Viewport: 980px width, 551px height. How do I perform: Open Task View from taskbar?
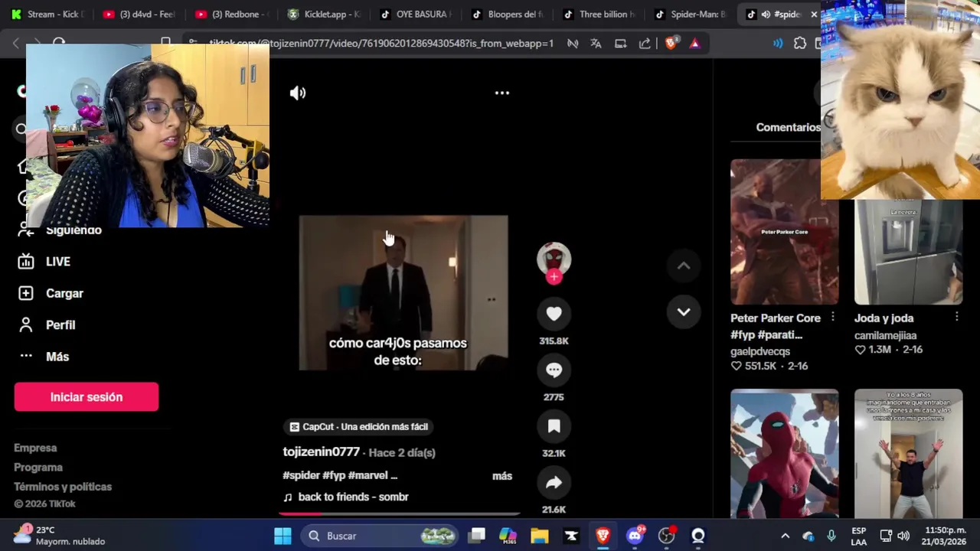click(x=476, y=536)
